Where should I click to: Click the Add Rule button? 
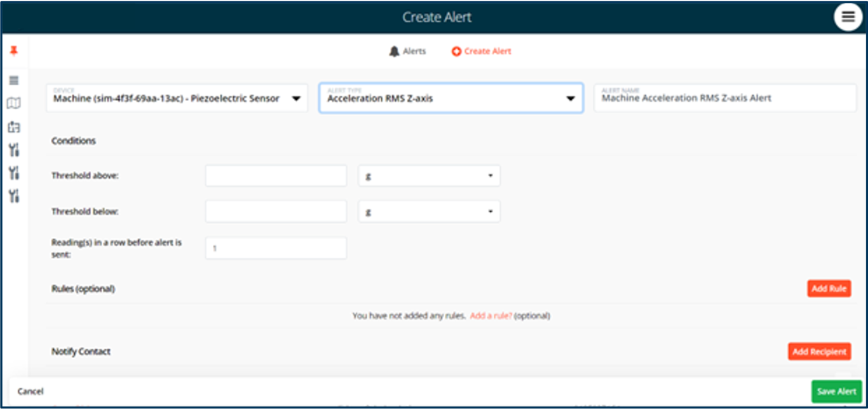[x=829, y=289]
